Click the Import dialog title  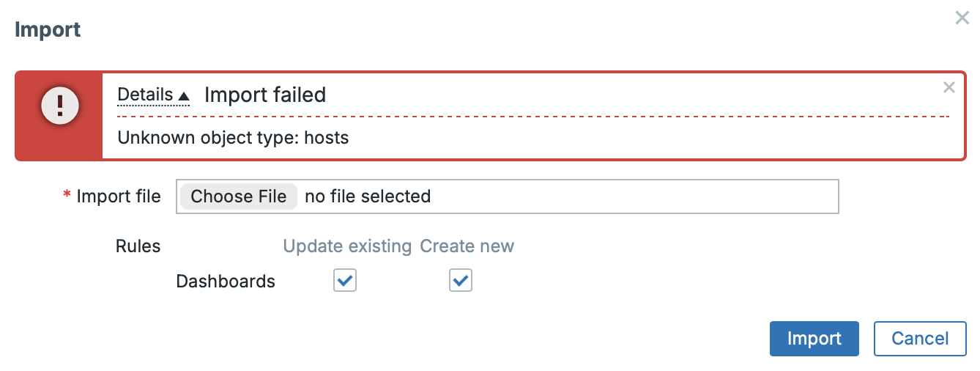[x=48, y=30]
